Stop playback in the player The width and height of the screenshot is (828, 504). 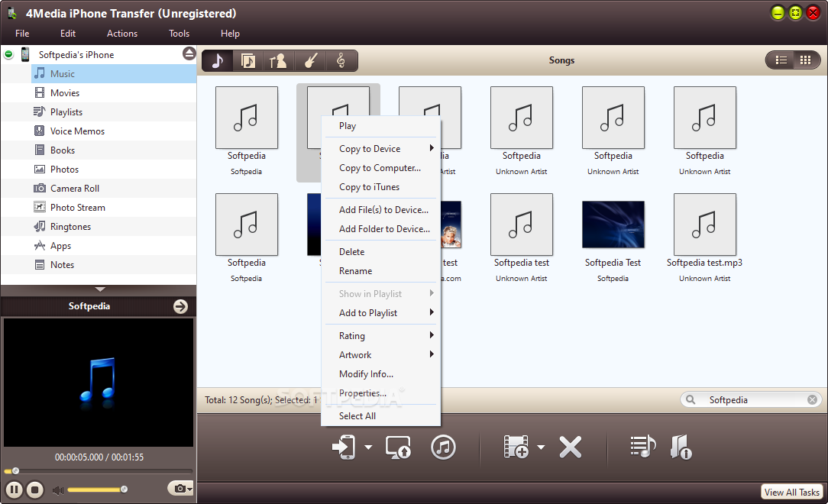(35, 489)
